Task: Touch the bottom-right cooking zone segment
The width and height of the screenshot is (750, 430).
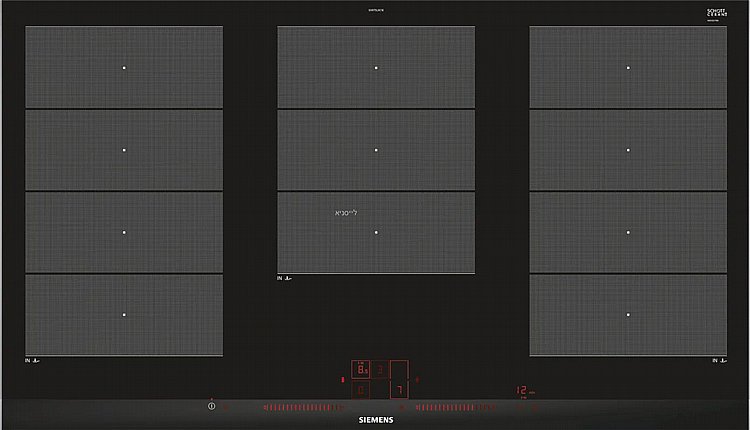Action: point(628,315)
